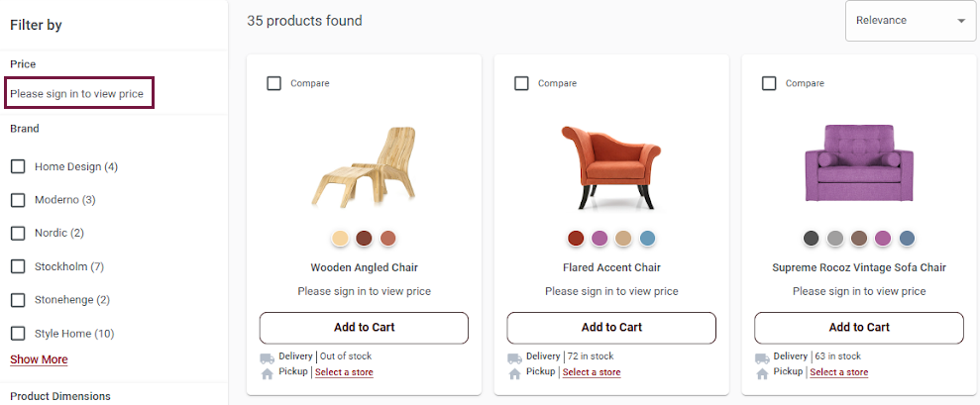This screenshot has width=980, height=405.
Task: Choose the purple swatch on Flared Accent Chair
Action: click(599, 239)
